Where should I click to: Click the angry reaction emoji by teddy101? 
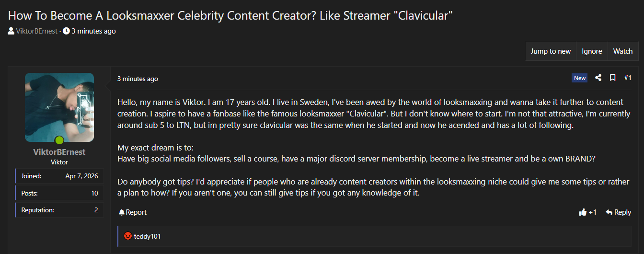pos(128,236)
